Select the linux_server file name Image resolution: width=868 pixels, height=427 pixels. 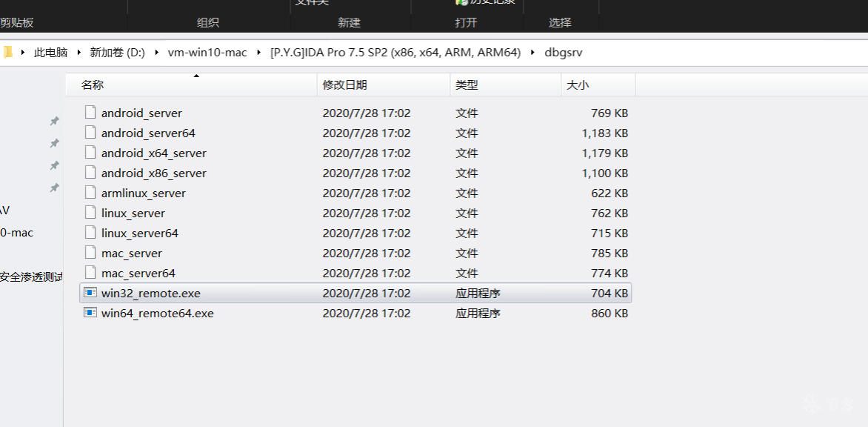click(x=133, y=213)
